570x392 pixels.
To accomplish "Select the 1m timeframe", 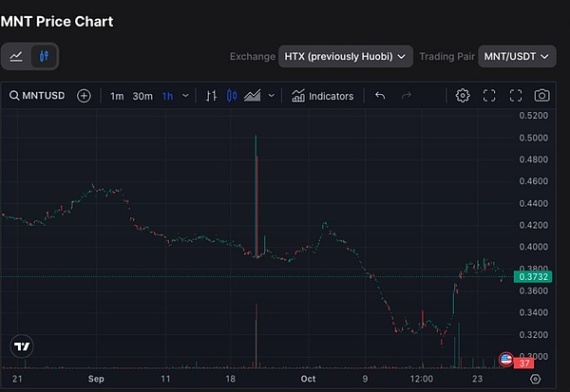I will [x=117, y=96].
